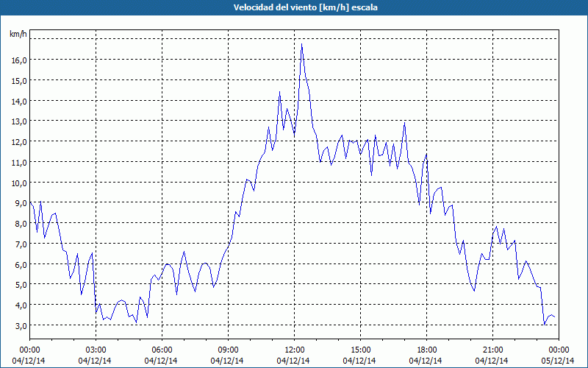Select the "03:00" time label

click(x=96, y=350)
